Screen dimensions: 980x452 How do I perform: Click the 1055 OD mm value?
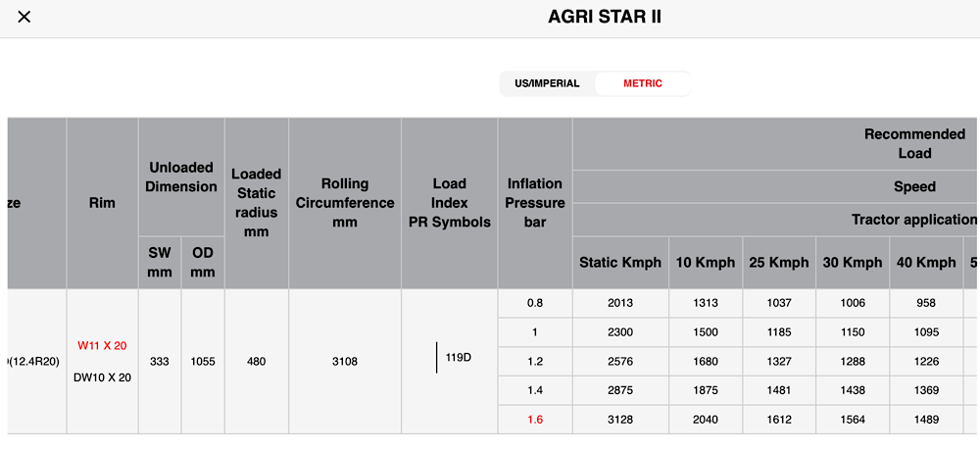tap(203, 362)
